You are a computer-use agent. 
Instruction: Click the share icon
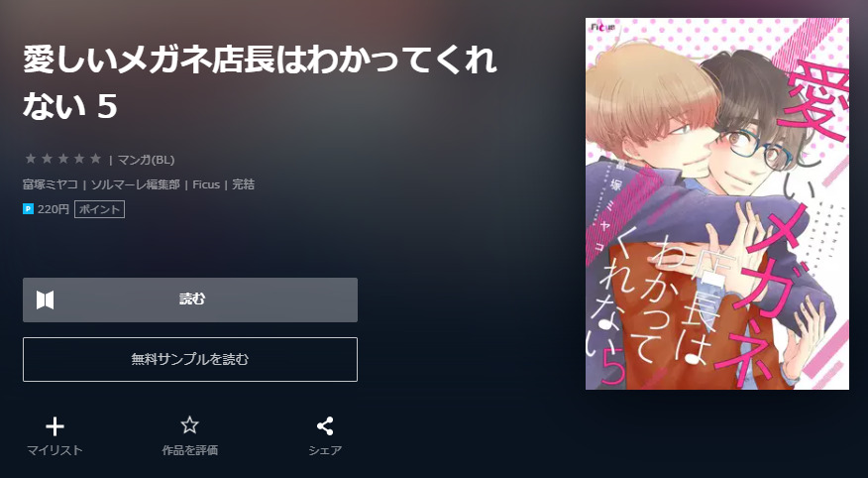coord(325,425)
